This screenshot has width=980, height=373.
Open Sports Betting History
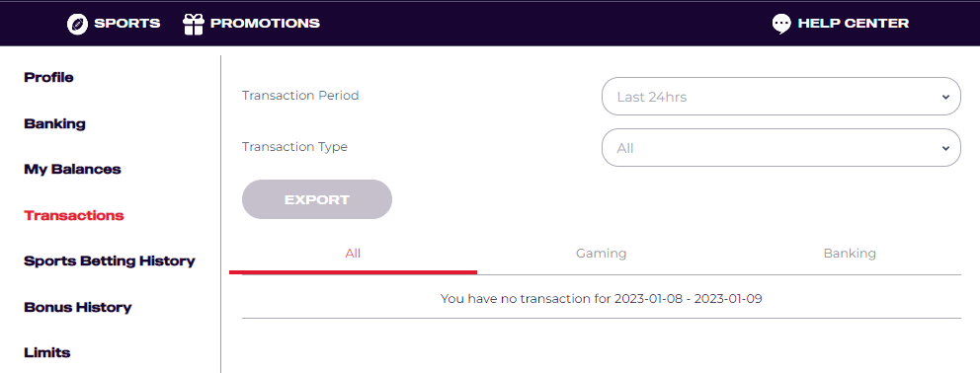pos(110,261)
